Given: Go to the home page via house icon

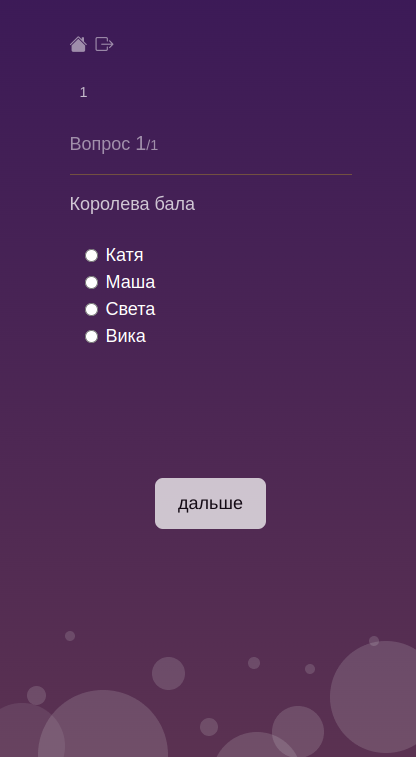Looking at the screenshot, I should point(78,44).
